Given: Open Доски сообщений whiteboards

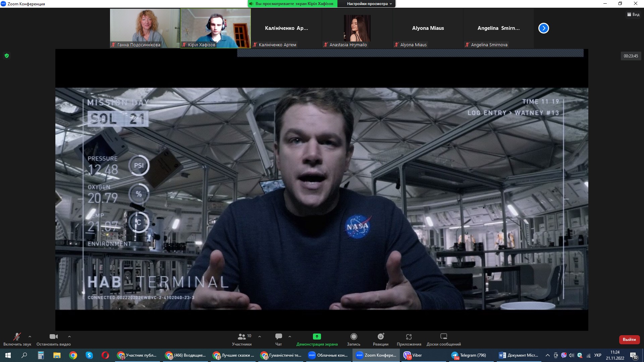Looking at the screenshot, I should pyautogui.click(x=443, y=339).
